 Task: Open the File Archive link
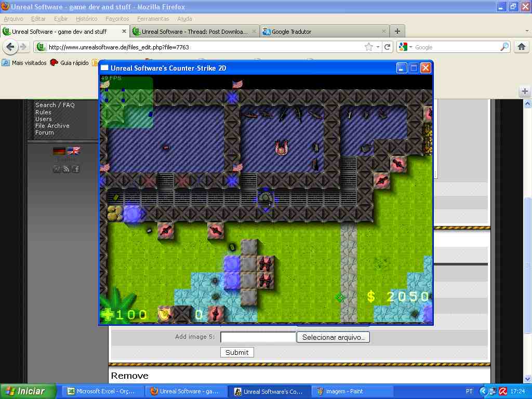coord(52,126)
